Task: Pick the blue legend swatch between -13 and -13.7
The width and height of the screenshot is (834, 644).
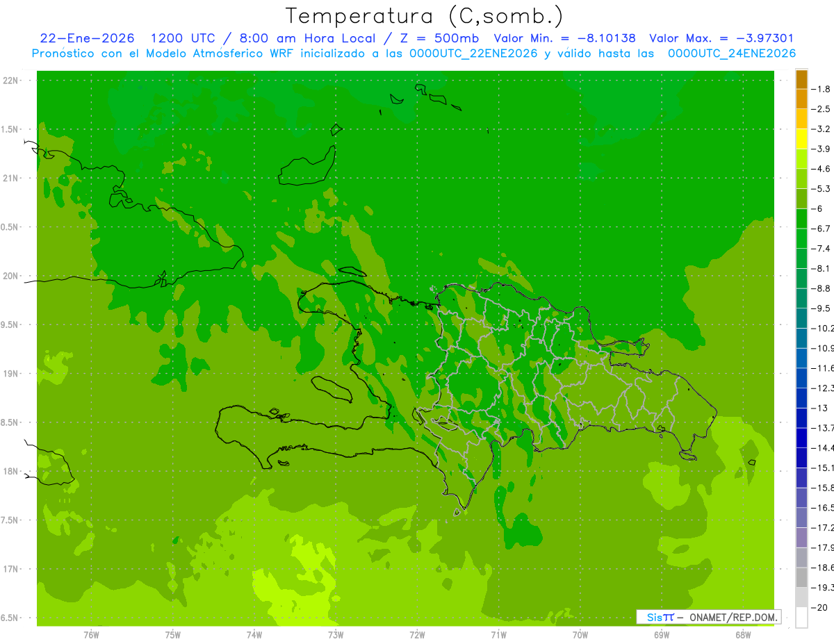Action: [x=801, y=418]
